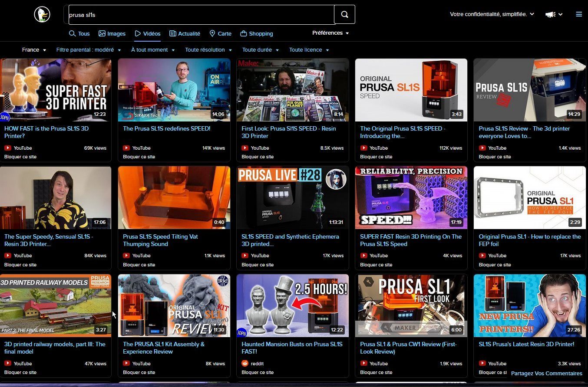Select the Vidéos tab
The image size is (588, 387).
pyautogui.click(x=148, y=33)
